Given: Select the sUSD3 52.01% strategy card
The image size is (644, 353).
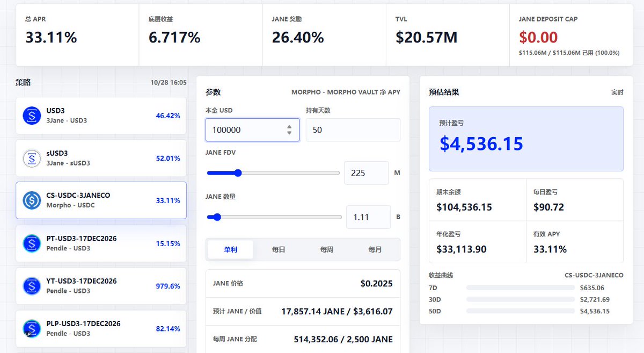Looking at the screenshot, I should [x=101, y=158].
